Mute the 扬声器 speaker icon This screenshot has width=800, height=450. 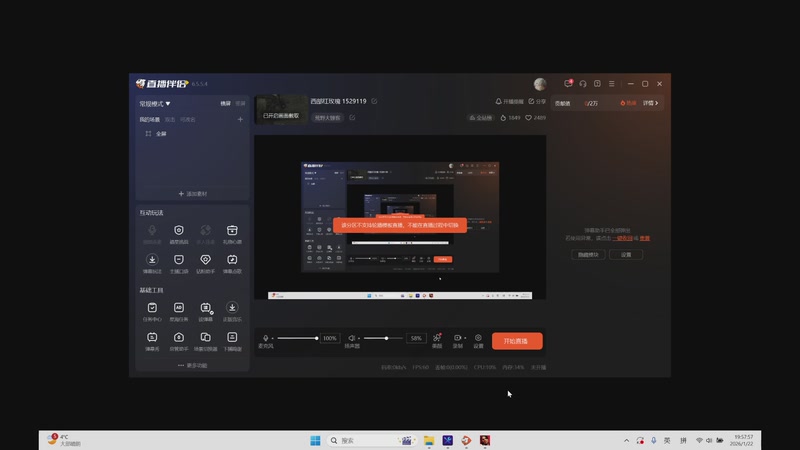[352, 338]
